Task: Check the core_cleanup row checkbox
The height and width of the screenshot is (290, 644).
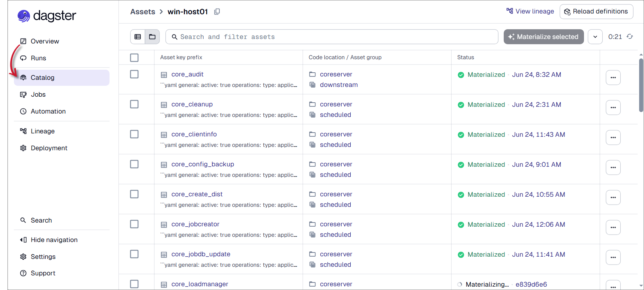Action: pyautogui.click(x=134, y=104)
